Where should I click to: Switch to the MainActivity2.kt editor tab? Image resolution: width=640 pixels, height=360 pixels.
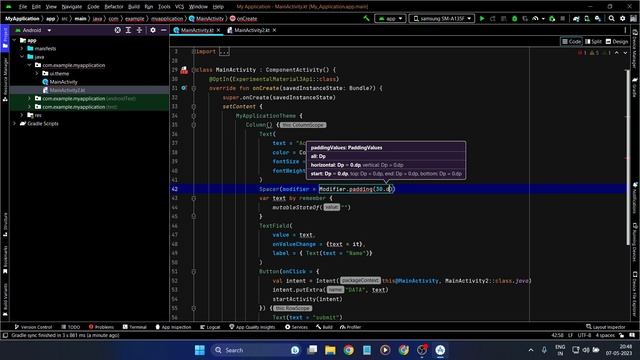(x=251, y=30)
